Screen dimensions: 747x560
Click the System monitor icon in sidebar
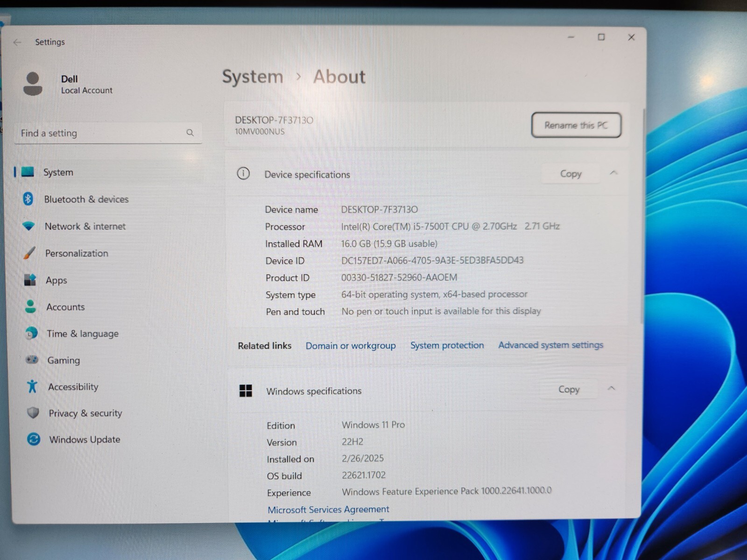[28, 172]
